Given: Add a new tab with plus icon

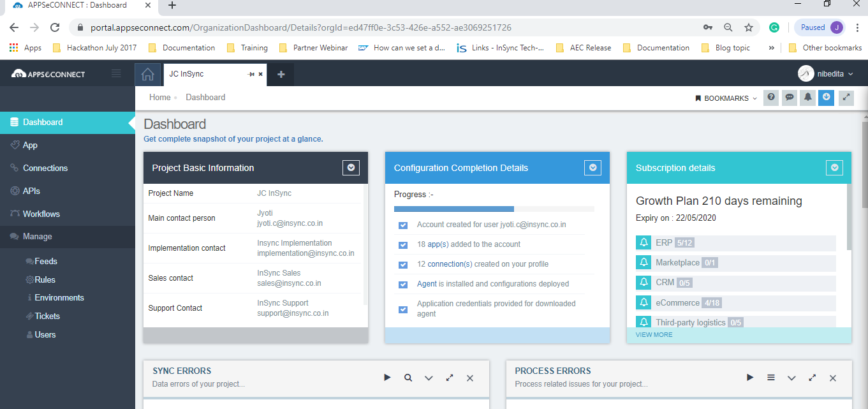Looking at the screenshot, I should coord(281,74).
